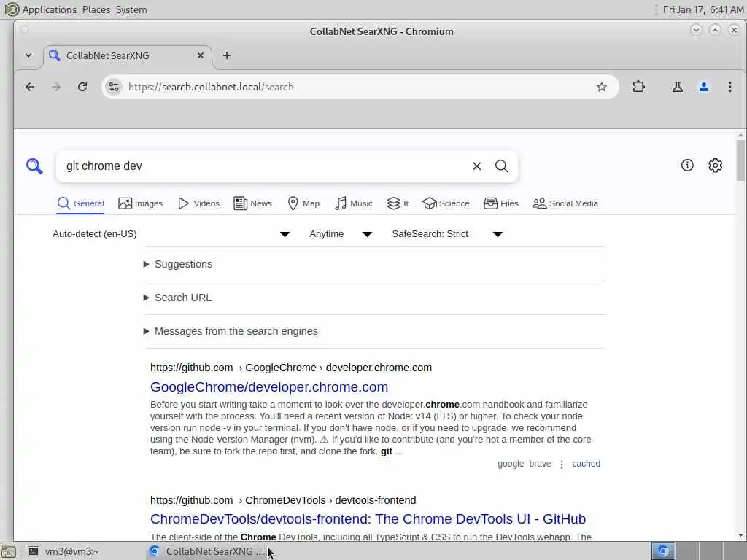Click the 'brave' engine label
The image size is (747, 560).
[540, 464]
